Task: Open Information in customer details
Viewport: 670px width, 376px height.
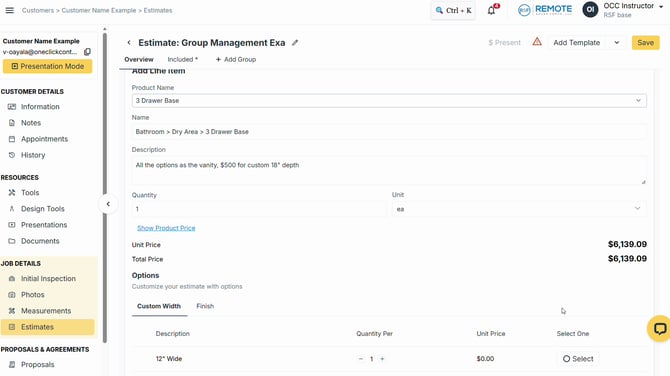Action: [40, 107]
